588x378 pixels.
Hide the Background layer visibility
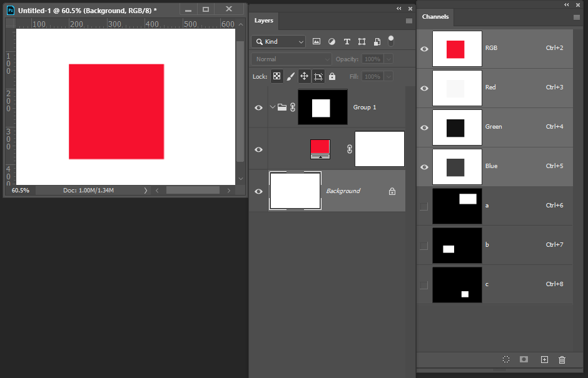(258, 191)
